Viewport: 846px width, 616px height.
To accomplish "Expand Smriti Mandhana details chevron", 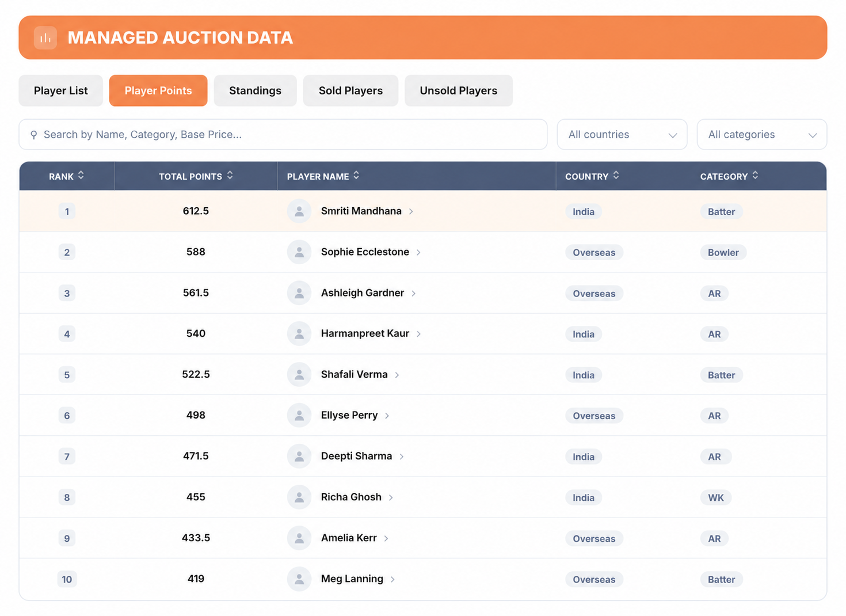I will 411,212.
